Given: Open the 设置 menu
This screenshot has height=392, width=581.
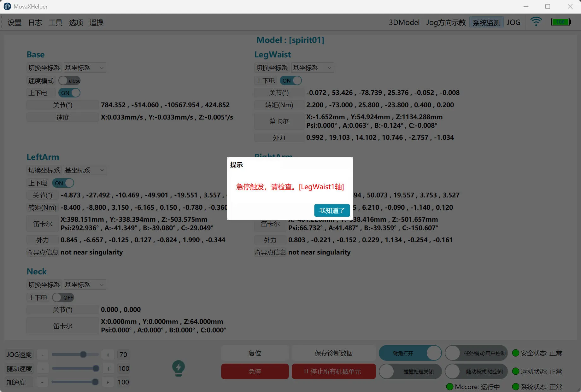Looking at the screenshot, I should pyautogui.click(x=15, y=23).
